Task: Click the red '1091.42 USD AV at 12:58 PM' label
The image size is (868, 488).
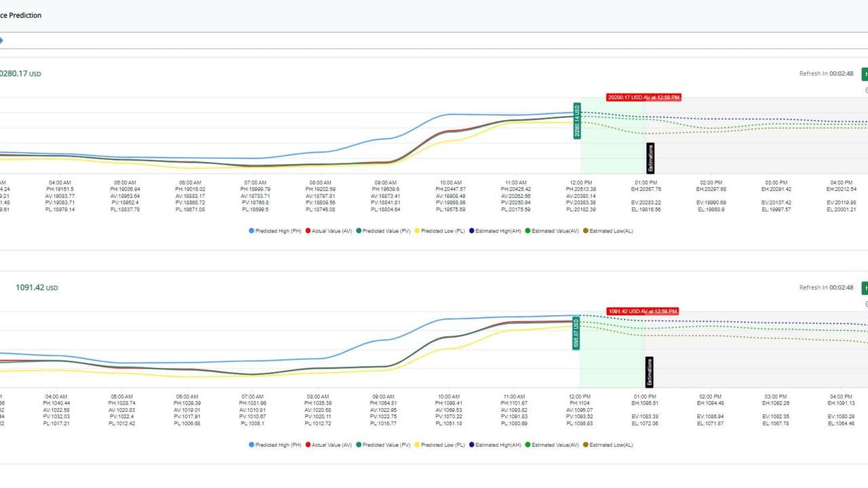Action: pos(642,312)
